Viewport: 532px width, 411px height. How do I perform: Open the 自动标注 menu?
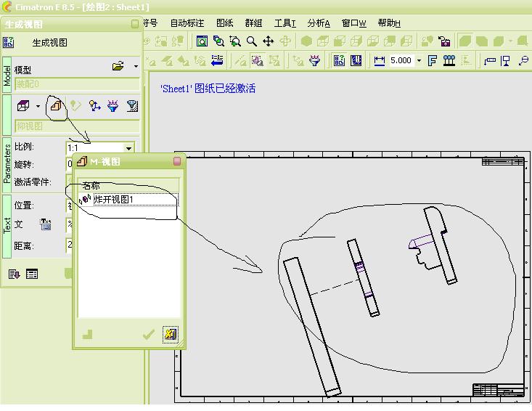tap(187, 23)
